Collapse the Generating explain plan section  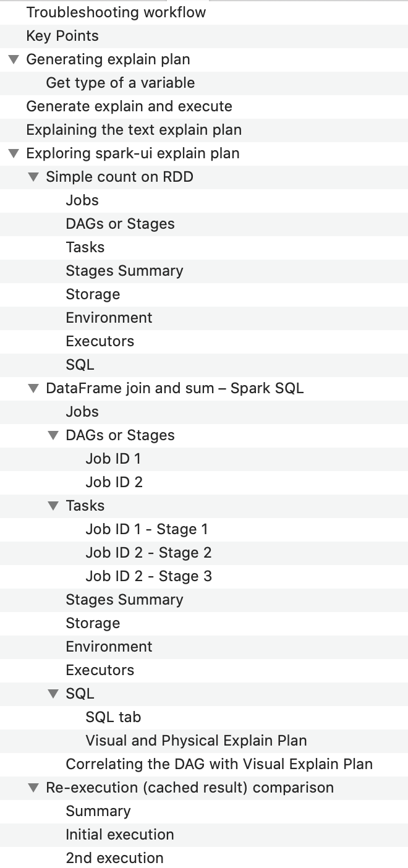pos(13,59)
